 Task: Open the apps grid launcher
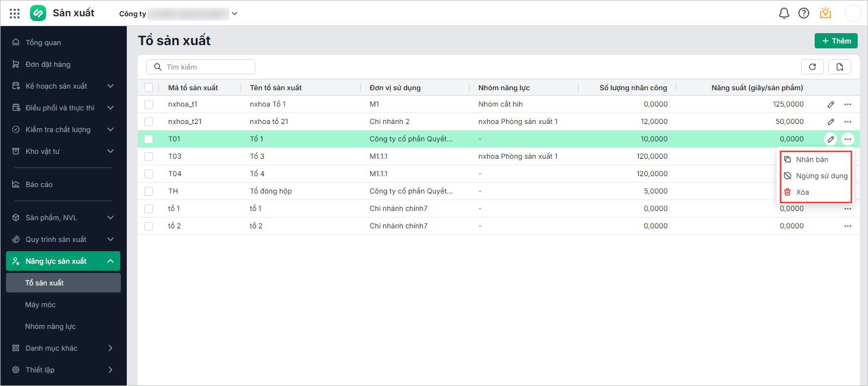[15, 14]
